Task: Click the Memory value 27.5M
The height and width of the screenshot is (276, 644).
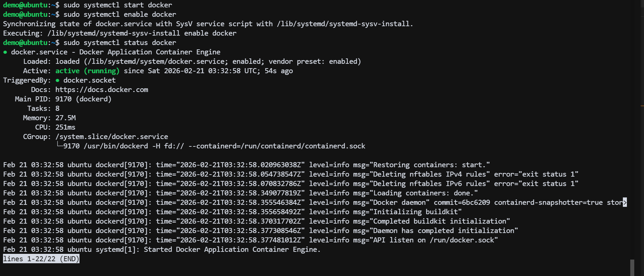Action: (65, 118)
